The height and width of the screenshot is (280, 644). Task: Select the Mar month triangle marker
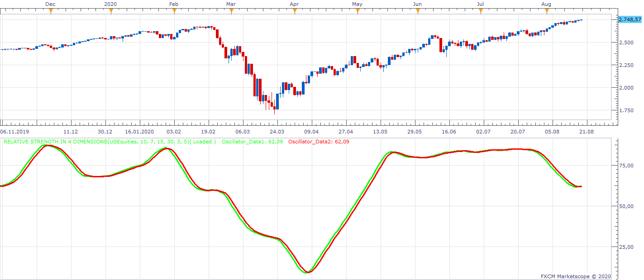tap(231, 11)
